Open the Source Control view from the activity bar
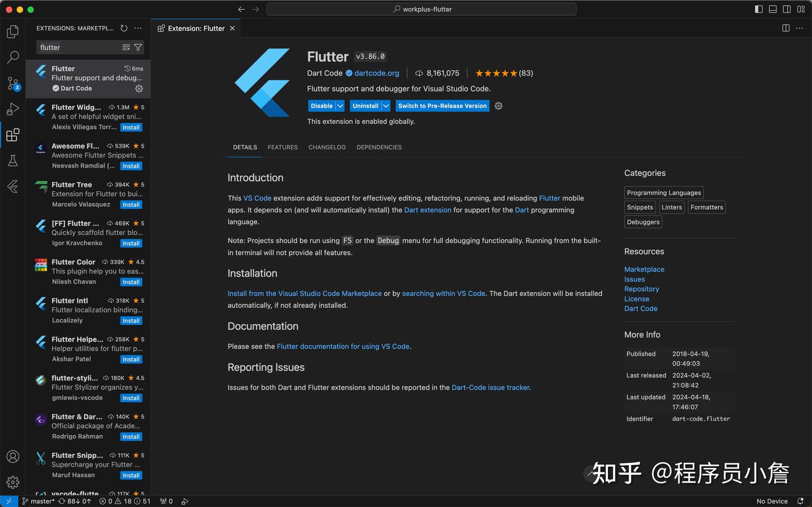Image resolution: width=812 pixels, height=507 pixels. [12, 83]
